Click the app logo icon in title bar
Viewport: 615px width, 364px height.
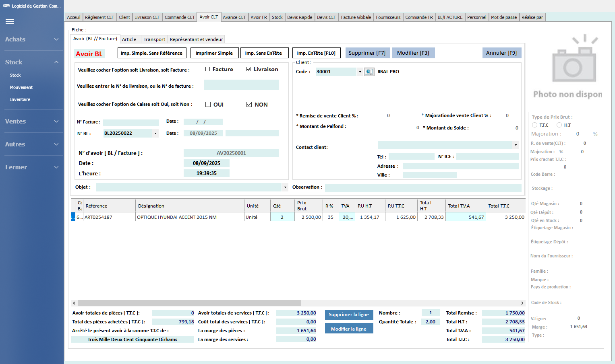[x=6, y=6]
